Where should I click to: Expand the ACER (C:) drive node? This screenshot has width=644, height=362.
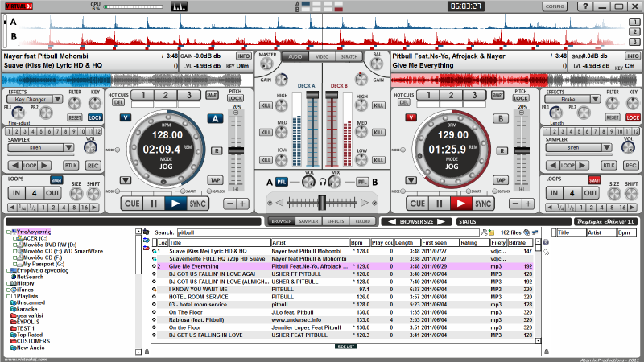pyautogui.click(x=14, y=238)
